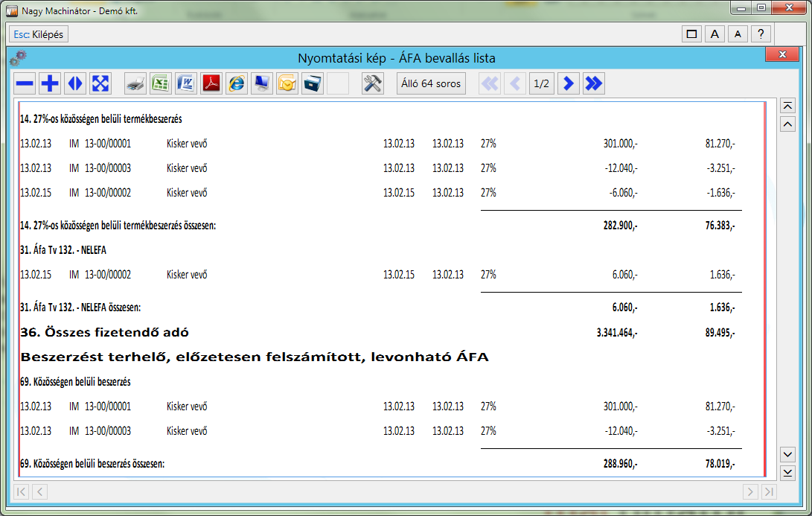812x516 pixels.
Task: Click heading '31. Áfa Tv 132. - NELEFA'
Action: (x=63, y=249)
